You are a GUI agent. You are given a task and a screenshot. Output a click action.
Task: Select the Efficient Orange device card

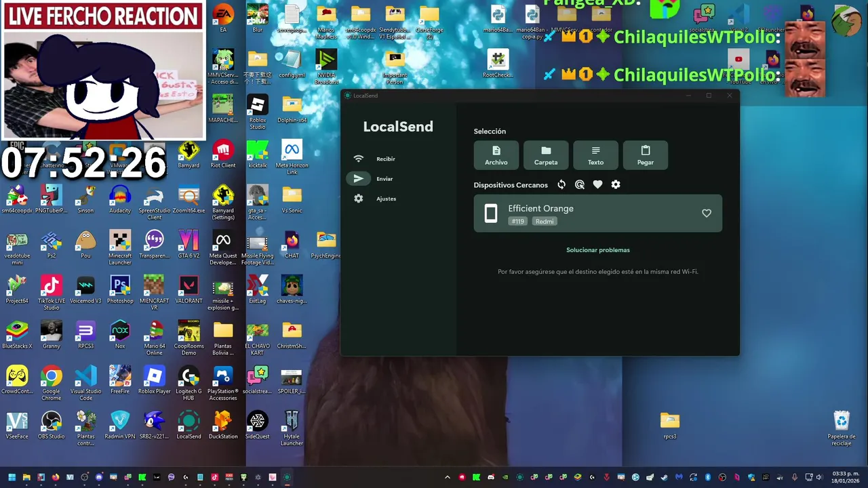[x=598, y=213]
